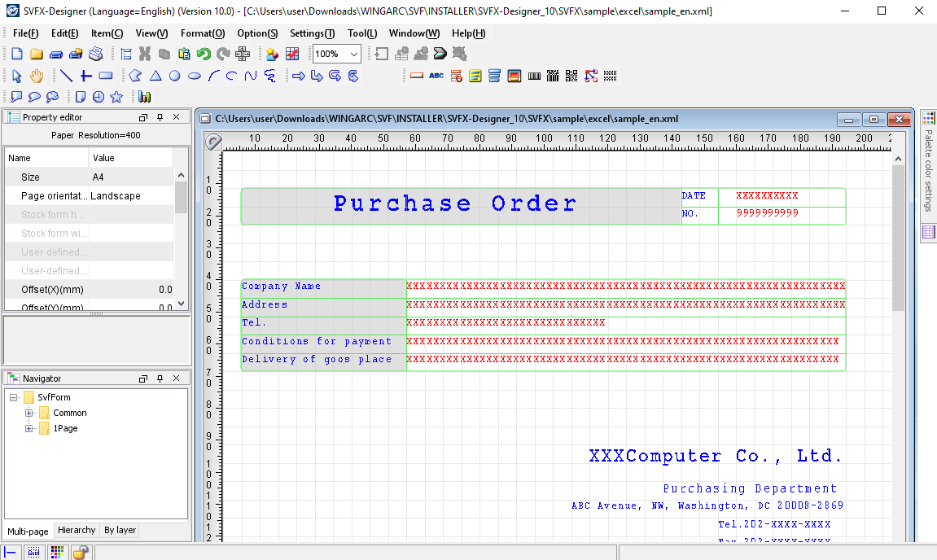
Task: Close the Navigator panel
Action: point(177,378)
